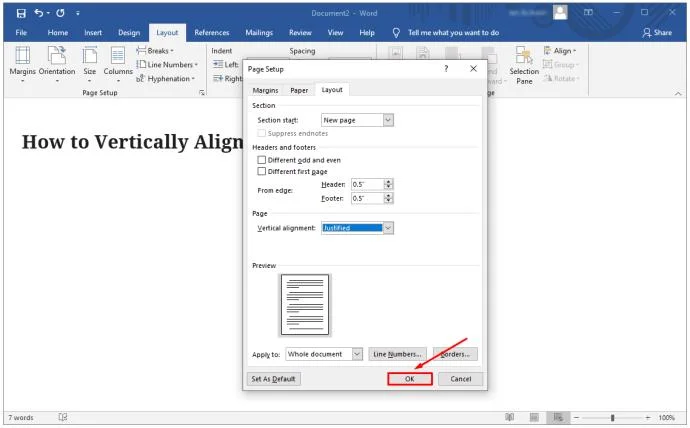Open the Align dropdown in ribbon

click(x=560, y=51)
